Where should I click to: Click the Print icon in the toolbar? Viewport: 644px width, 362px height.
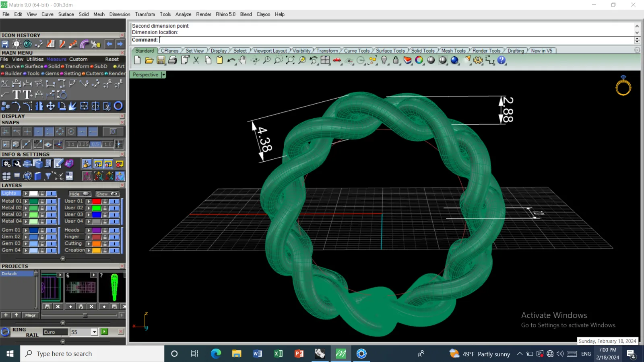[173, 60]
